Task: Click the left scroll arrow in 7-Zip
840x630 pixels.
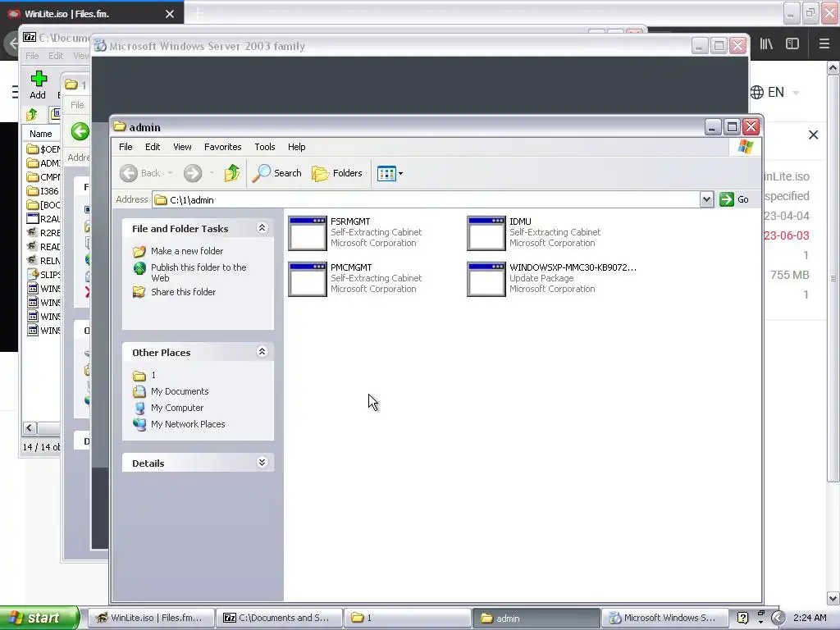Action: [x=30, y=428]
